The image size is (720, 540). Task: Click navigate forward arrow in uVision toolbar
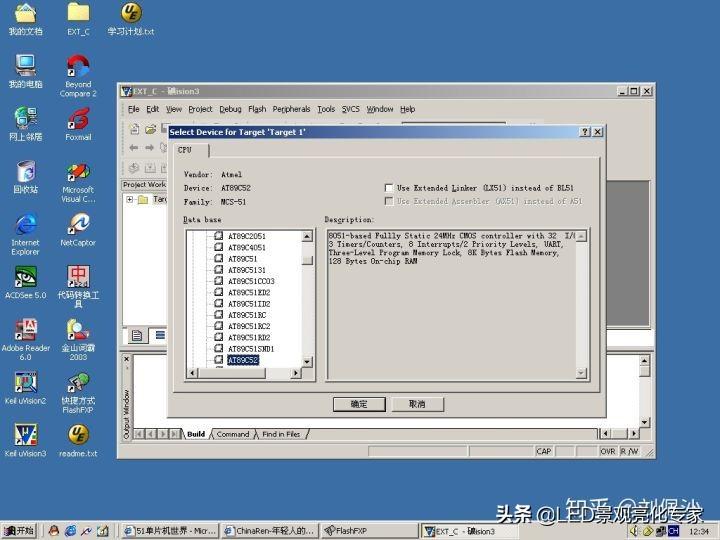point(149,147)
